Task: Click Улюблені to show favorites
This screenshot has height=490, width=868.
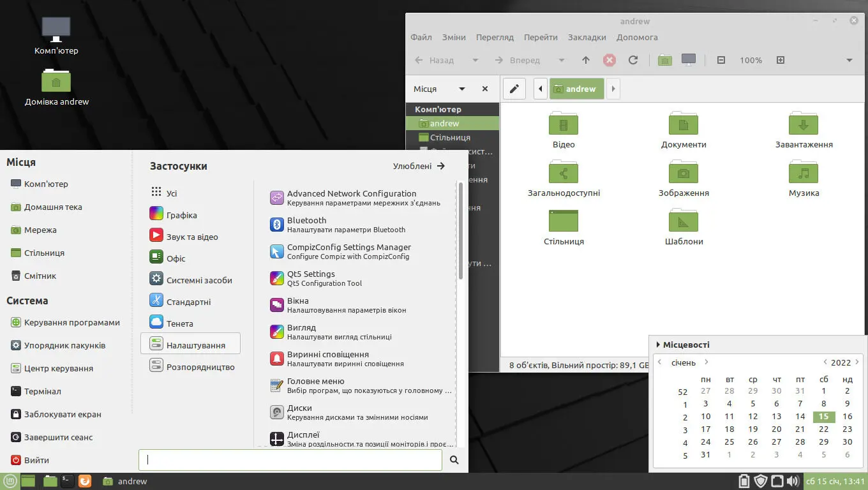Action: (x=419, y=166)
